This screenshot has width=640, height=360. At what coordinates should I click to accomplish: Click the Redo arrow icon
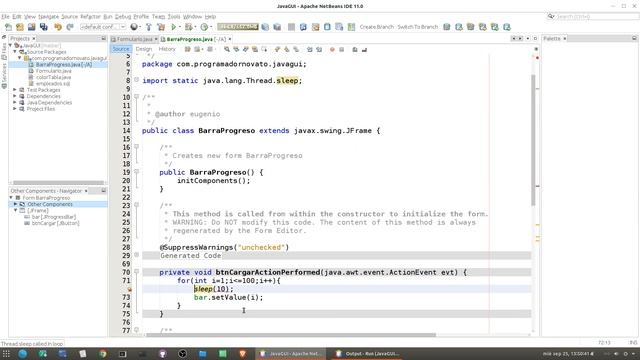(x=70, y=27)
